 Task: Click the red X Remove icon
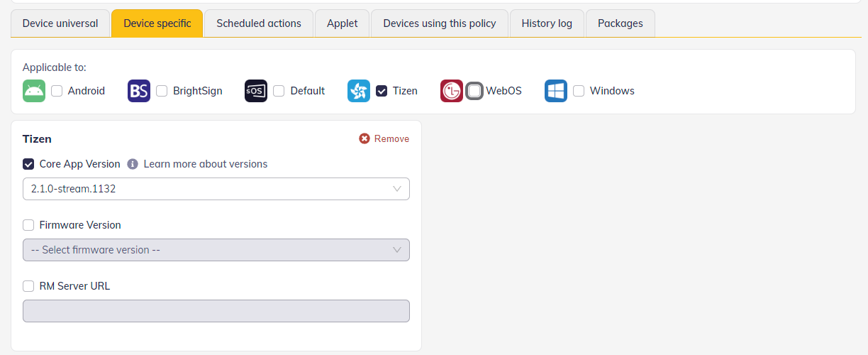click(x=365, y=138)
